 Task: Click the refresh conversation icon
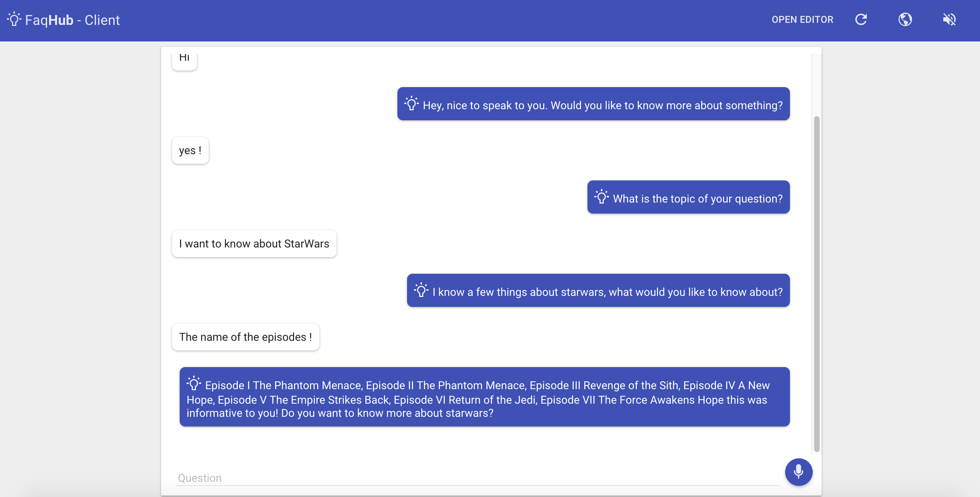pyautogui.click(x=861, y=19)
